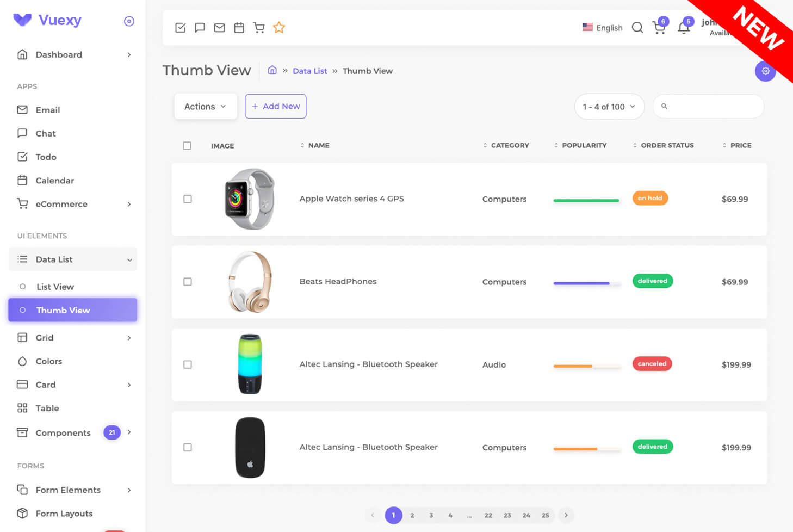Click the Colors droplet icon in sidebar

tap(22, 361)
